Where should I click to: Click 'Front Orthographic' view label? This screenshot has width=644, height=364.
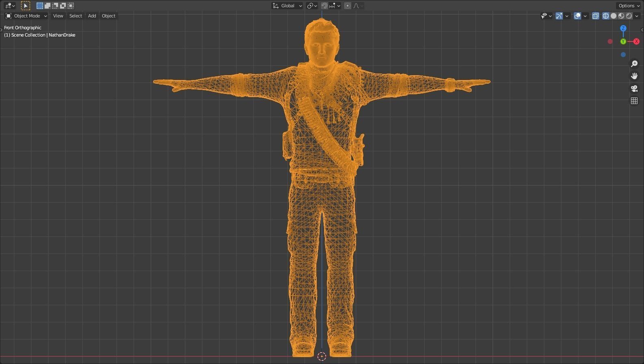(23, 28)
